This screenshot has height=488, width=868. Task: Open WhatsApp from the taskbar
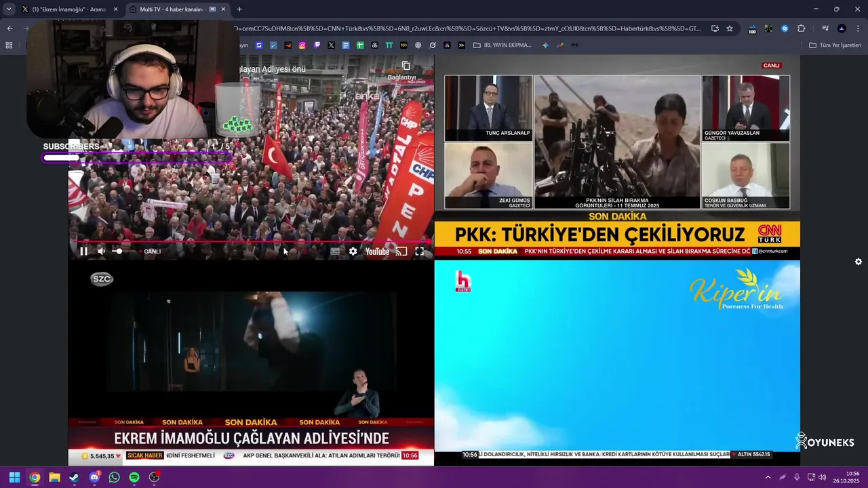tap(114, 477)
